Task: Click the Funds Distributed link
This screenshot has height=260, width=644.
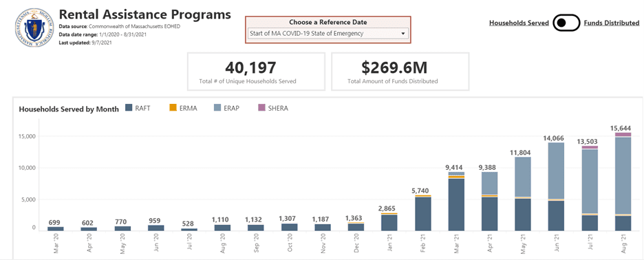Action: point(612,23)
